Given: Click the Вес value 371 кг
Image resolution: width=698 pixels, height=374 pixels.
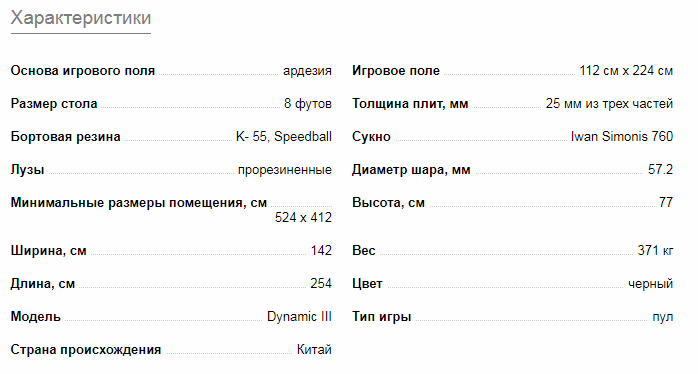Looking at the screenshot, I should (x=655, y=251).
